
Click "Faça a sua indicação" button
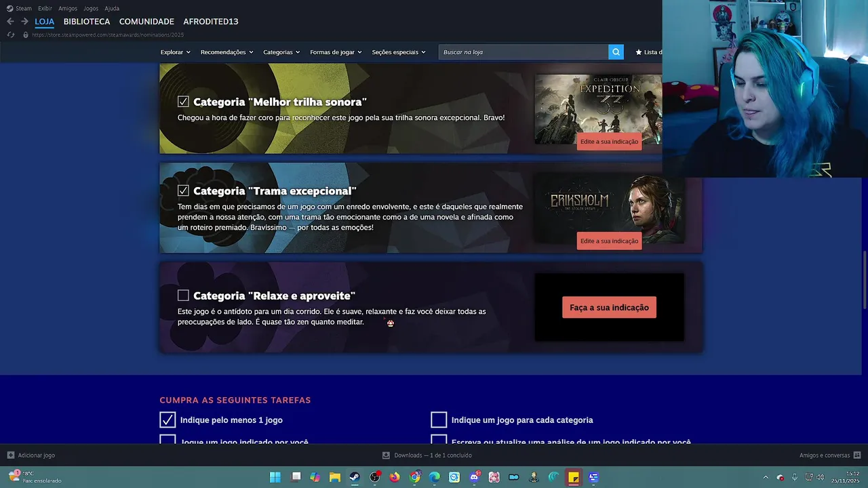(x=609, y=307)
